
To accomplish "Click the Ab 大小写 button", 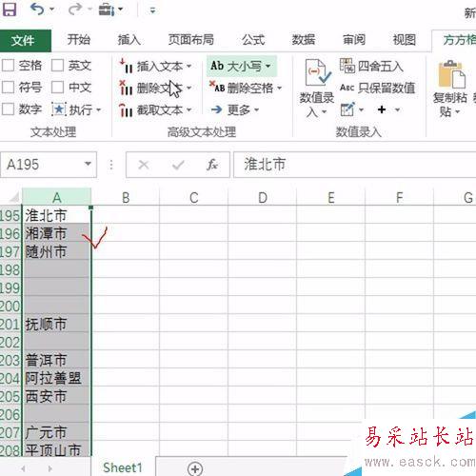I will coord(242,67).
